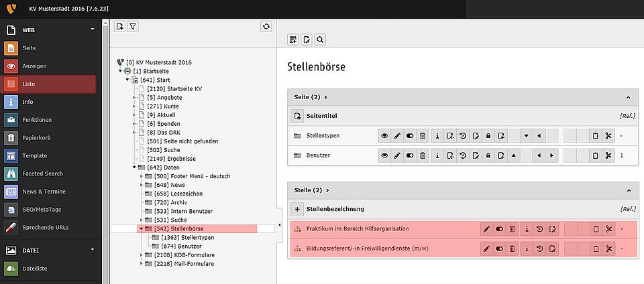This screenshot has width=644, height=284.
Task: Open the News & Termine module
Action: (x=44, y=192)
